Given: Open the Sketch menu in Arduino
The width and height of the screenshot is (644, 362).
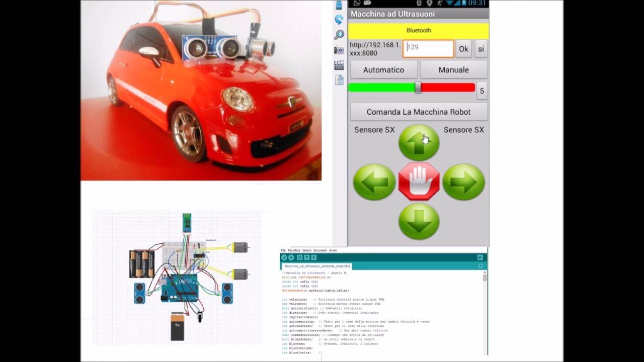Looking at the screenshot, I should 307,250.
